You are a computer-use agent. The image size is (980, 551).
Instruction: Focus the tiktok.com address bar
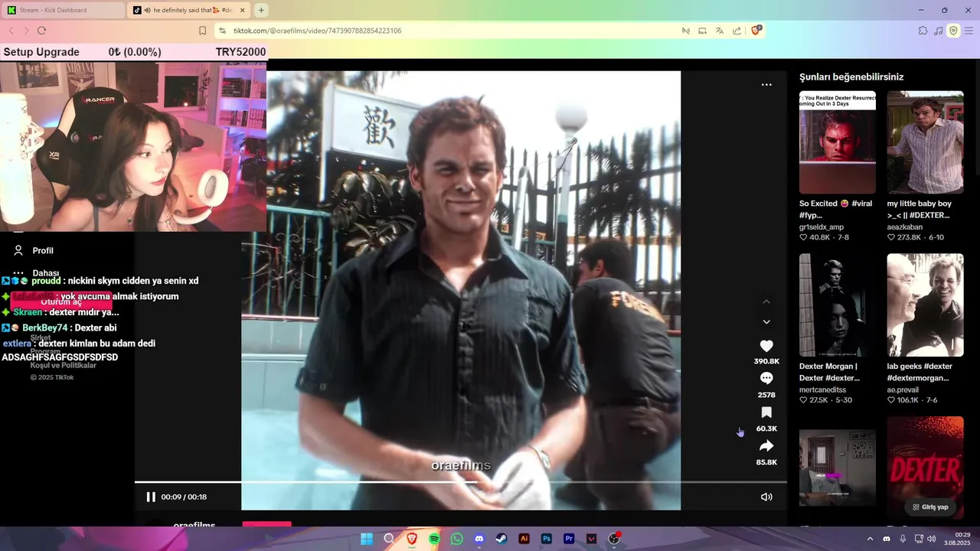452,31
